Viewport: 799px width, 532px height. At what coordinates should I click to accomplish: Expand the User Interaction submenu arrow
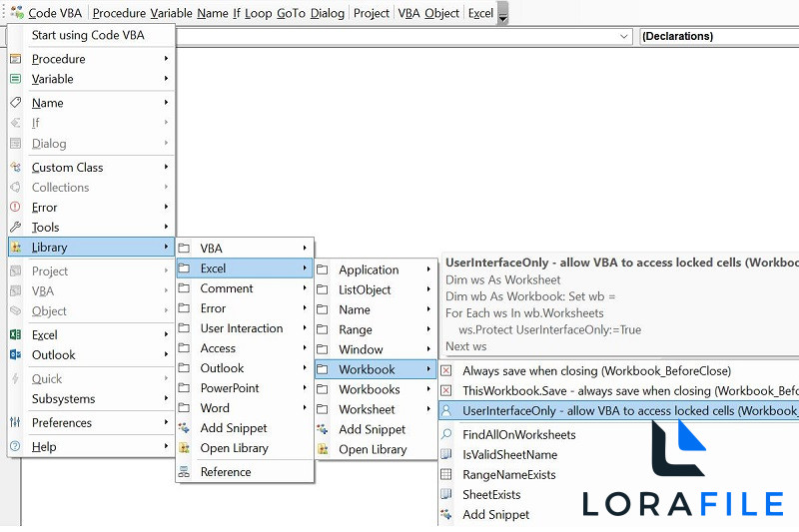[x=305, y=327]
